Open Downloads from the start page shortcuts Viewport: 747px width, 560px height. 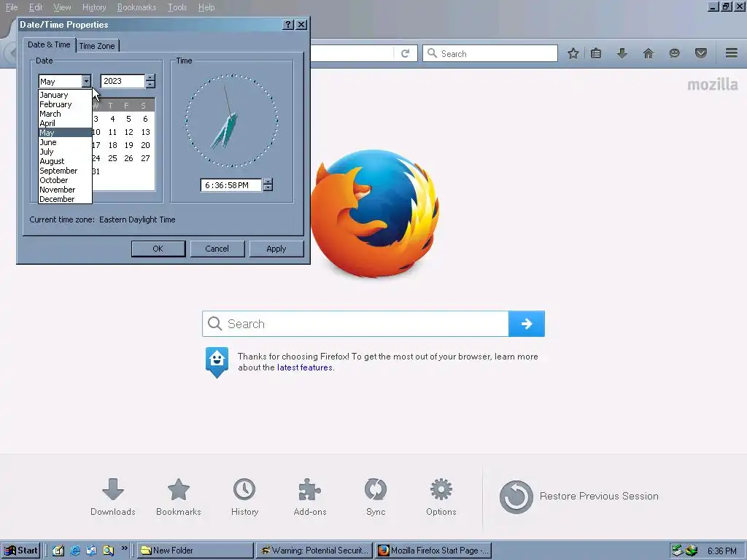pos(113,497)
